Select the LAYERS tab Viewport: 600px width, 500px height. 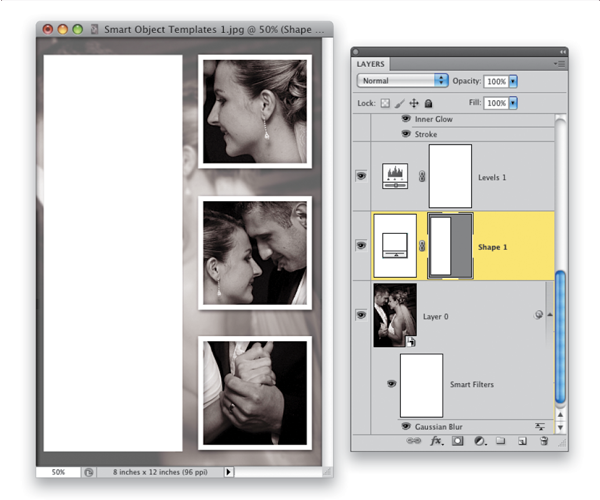[370, 64]
